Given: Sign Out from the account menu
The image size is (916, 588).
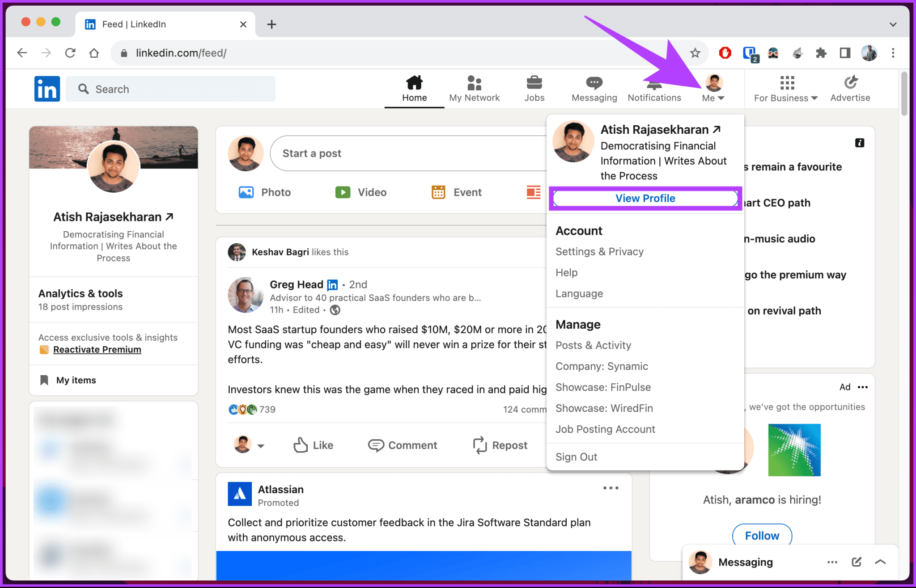Looking at the screenshot, I should tap(576, 457).
